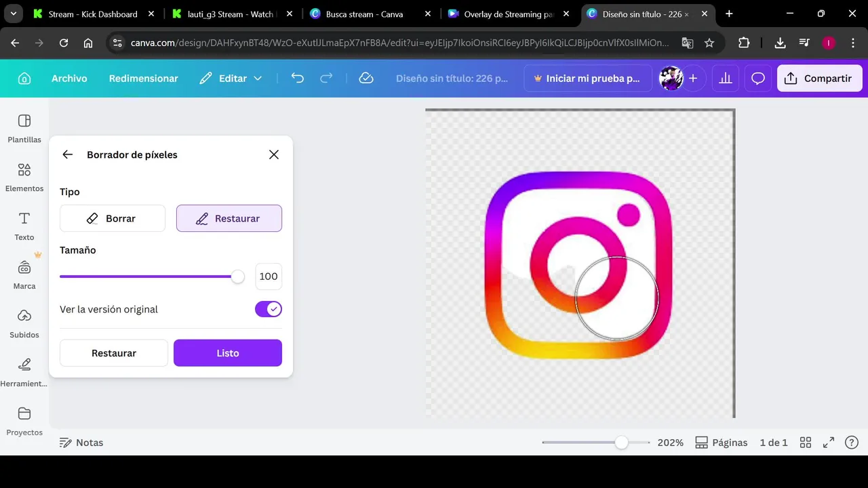Click the Tamaño brush size slider
This screenshot has height=488, width=868.
click(152, 277)
